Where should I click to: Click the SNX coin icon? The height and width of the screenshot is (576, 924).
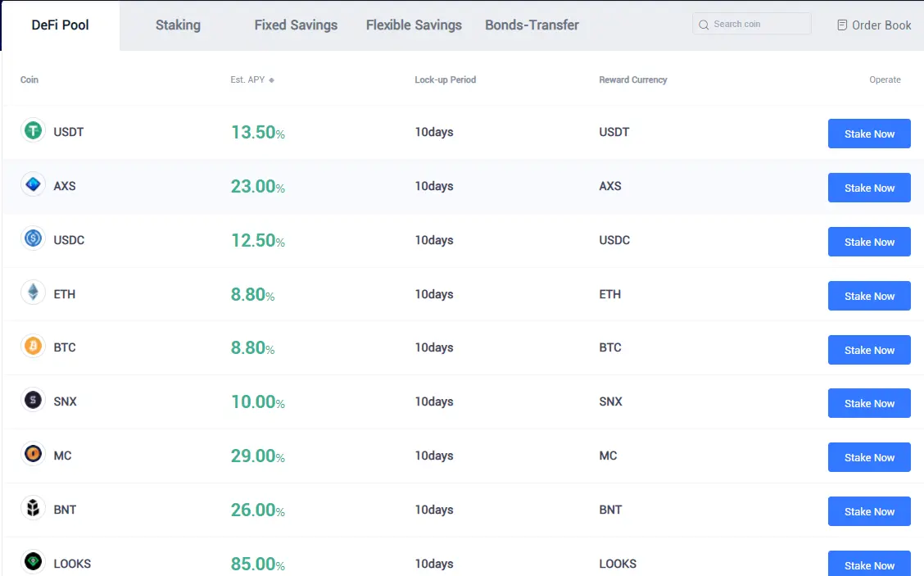tap(33, 400)
